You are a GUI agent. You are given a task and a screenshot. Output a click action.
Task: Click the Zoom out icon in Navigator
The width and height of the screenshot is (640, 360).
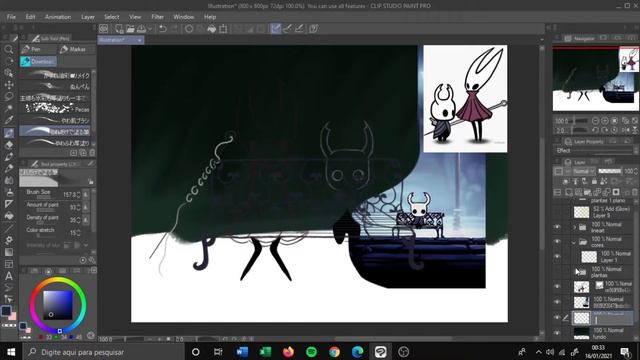click(596, 121)
